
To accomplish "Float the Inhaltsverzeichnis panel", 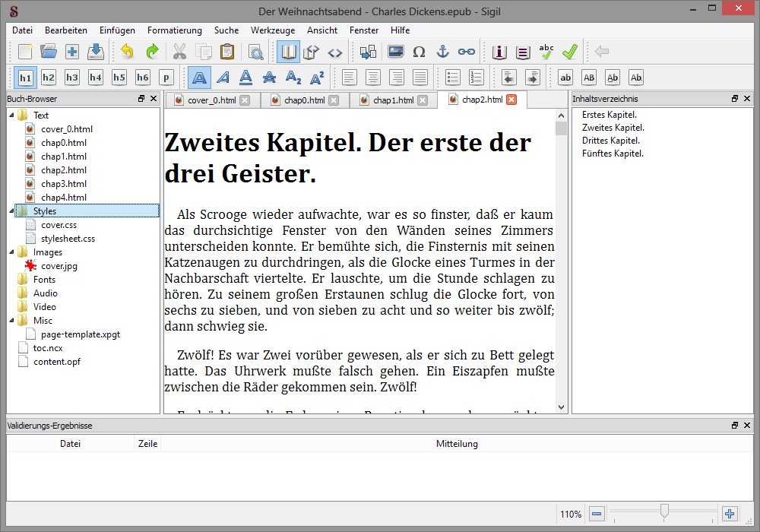I will [x=735, y=98].
